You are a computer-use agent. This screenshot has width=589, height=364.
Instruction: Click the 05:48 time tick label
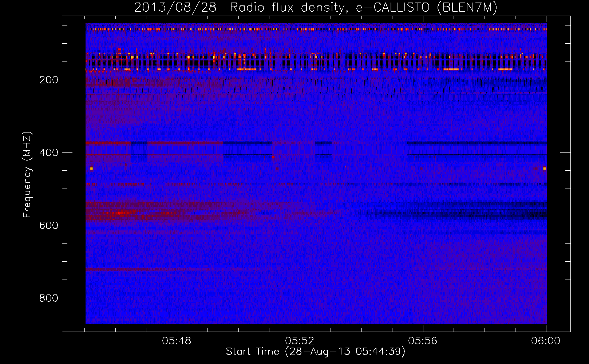[177, 341]
